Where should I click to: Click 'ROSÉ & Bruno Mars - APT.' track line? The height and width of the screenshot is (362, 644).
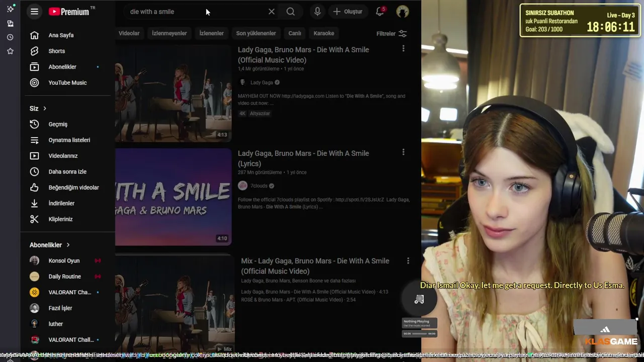[298, 300]
